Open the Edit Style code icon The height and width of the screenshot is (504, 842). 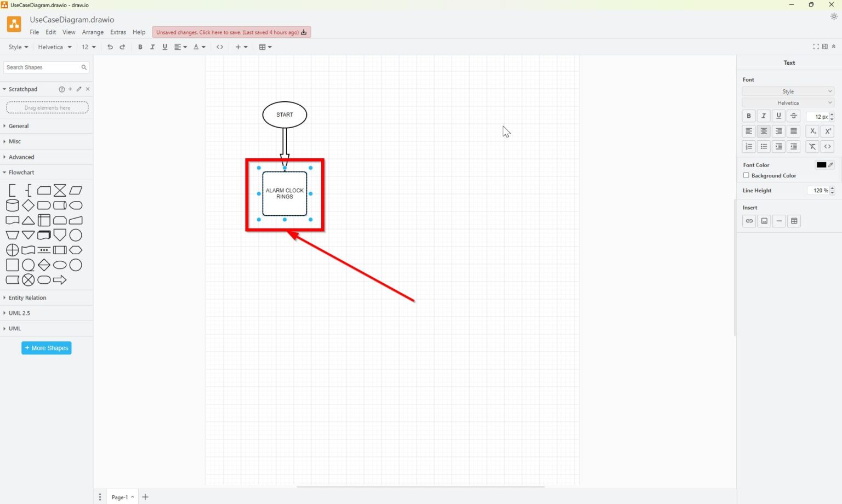(x=220, y=47)
